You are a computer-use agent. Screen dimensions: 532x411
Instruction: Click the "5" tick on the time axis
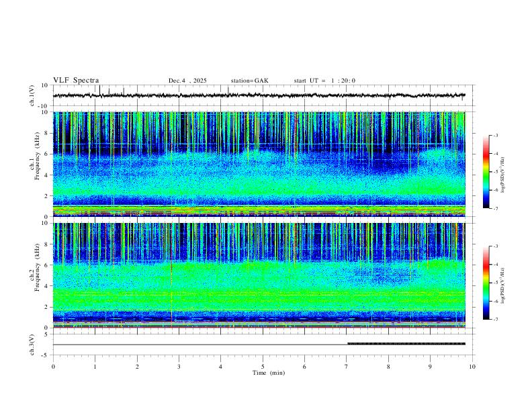[263, 367]
